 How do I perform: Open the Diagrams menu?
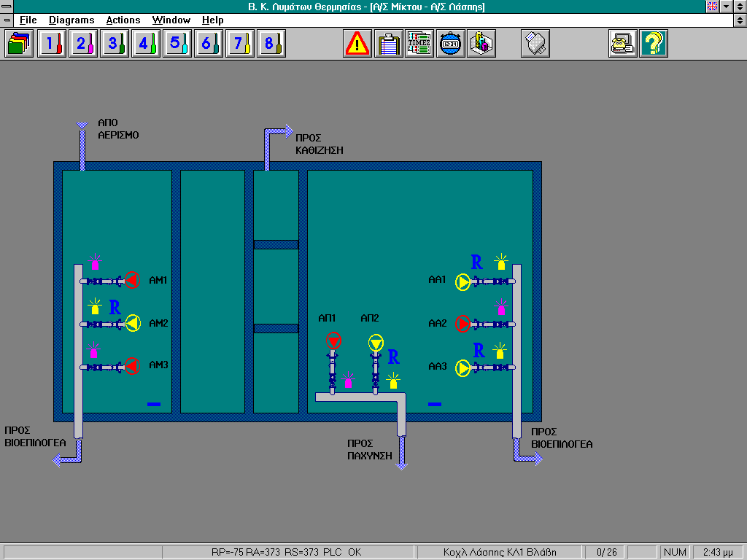(71, 20)
